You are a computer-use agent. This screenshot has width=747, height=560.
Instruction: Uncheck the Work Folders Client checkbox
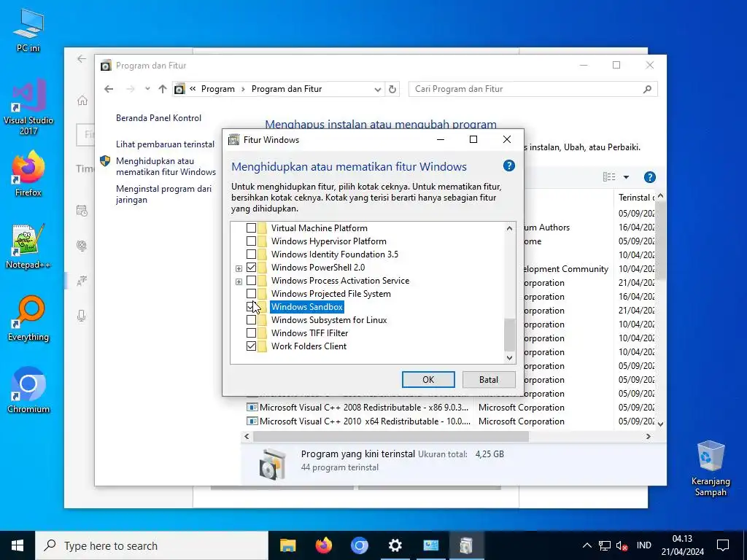coord(251,346)
